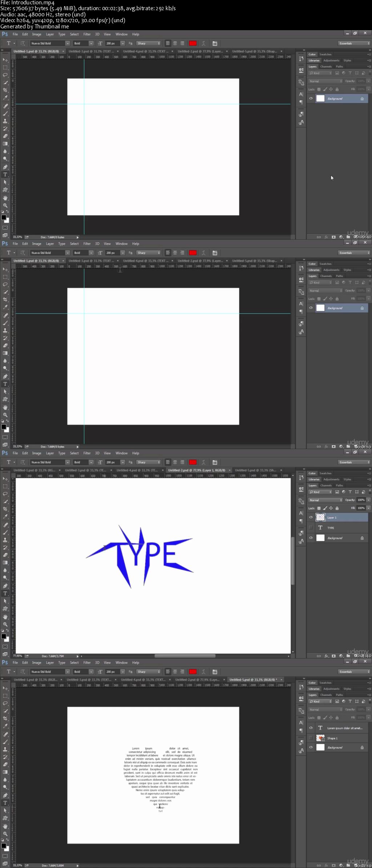Select the Zoom tool in the 00:01:10 frame

pyautogui.click(x=5, y=415)
